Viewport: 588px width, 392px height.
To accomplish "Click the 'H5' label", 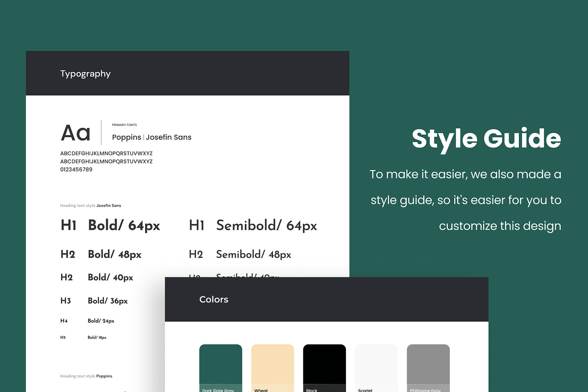I will (63, 338).
